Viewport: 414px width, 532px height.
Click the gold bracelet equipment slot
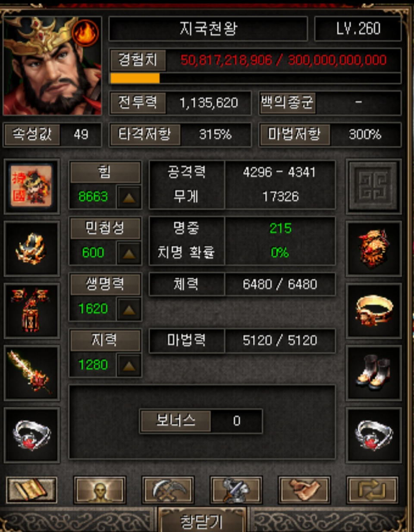pyautogui.click(x=373, y=311)
